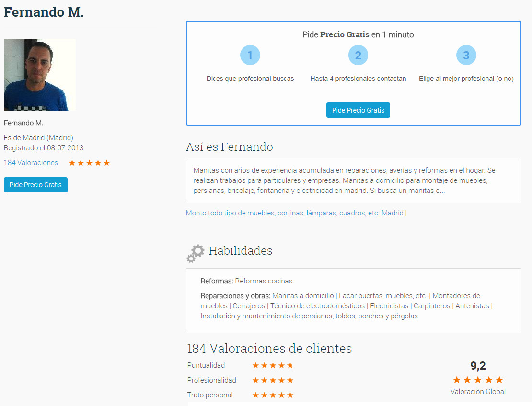Open the 184 Valoraciones link
This screenshot has height=406, width=532.
click(x=31, y=163)
